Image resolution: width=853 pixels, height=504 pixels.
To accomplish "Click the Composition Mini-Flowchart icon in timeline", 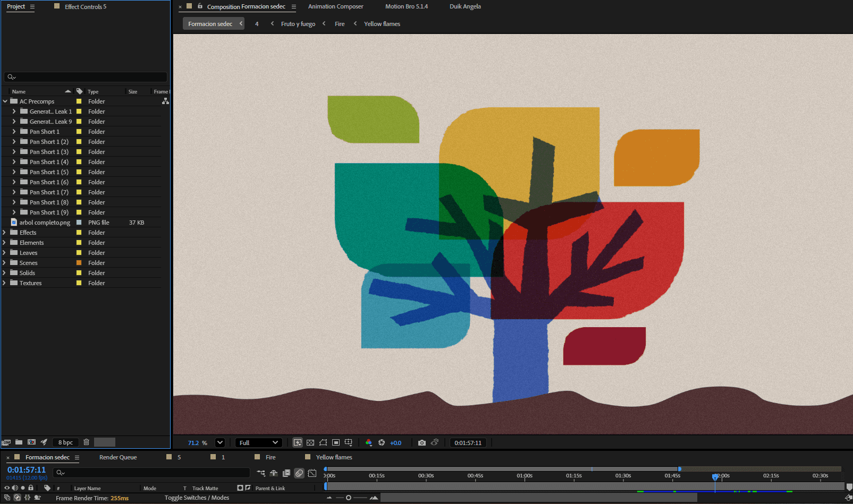I will (261, 473).
